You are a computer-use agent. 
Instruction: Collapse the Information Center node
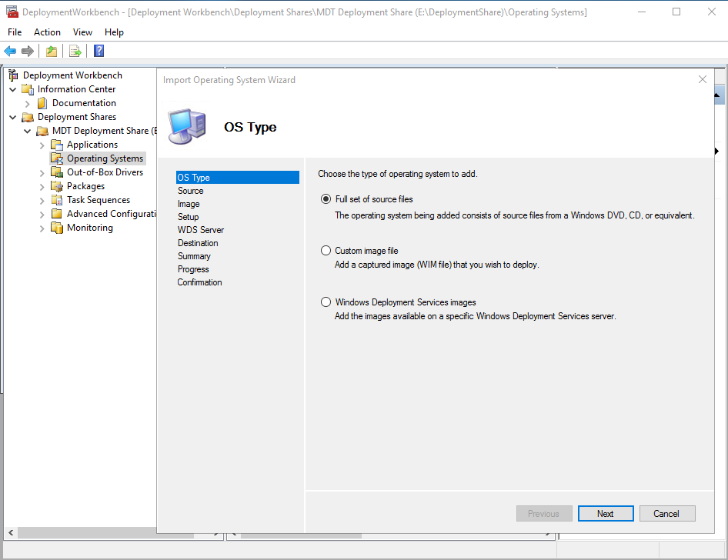[12, 89]
